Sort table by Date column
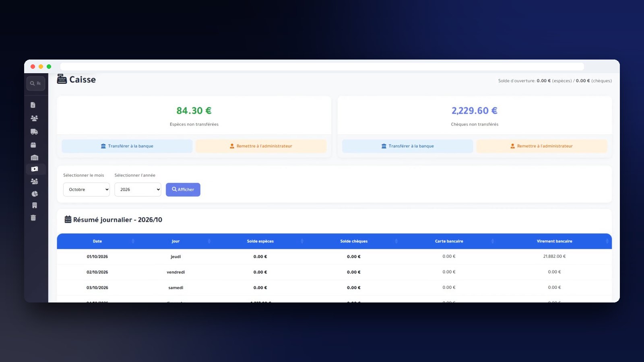The height and width of the screenshot is (362, 644). 97,241
